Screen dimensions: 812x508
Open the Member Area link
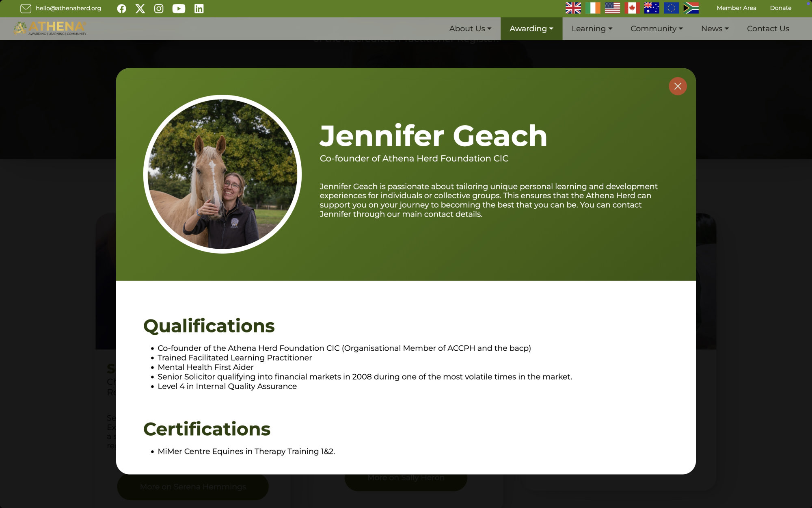click(736, 8)
